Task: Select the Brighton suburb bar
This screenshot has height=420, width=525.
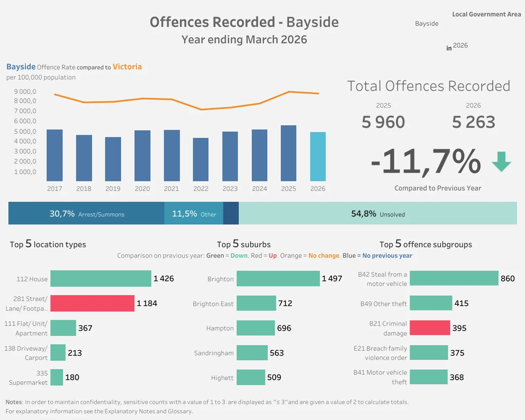Action: 278,279
